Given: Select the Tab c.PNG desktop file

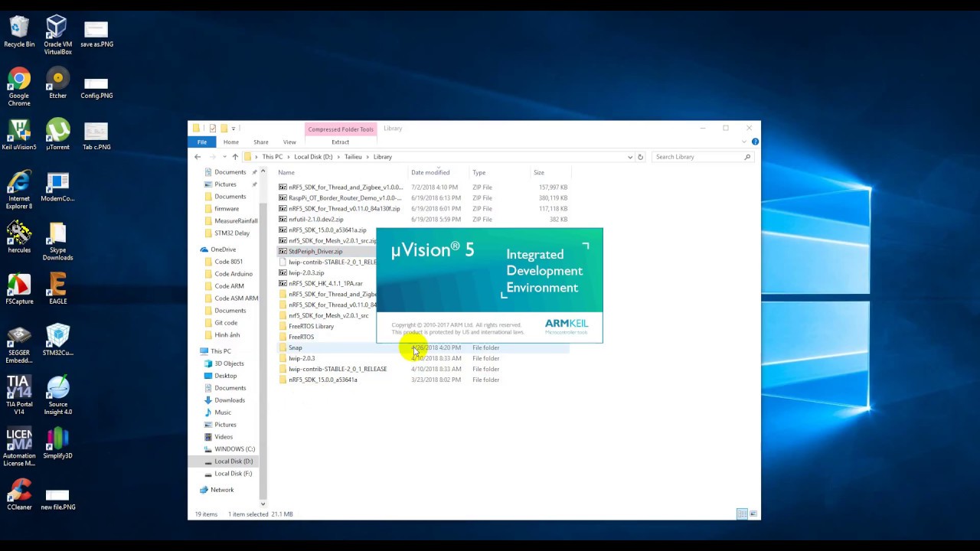Looking at the screenshot, I should (96, 136).
